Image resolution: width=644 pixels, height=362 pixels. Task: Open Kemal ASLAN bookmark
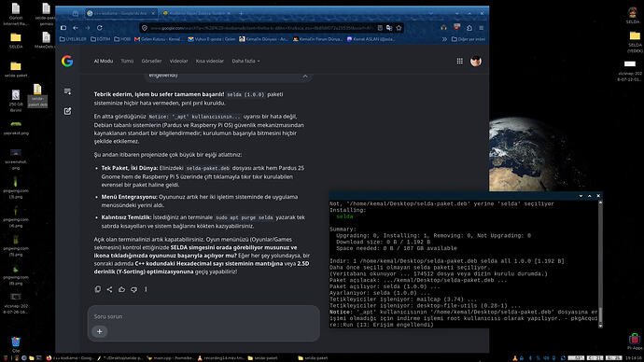(x=371, y=39)
